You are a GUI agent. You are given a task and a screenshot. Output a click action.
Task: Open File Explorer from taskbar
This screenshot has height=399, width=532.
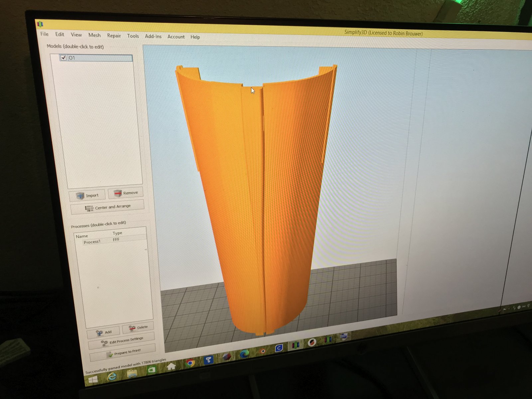[132, 373]
